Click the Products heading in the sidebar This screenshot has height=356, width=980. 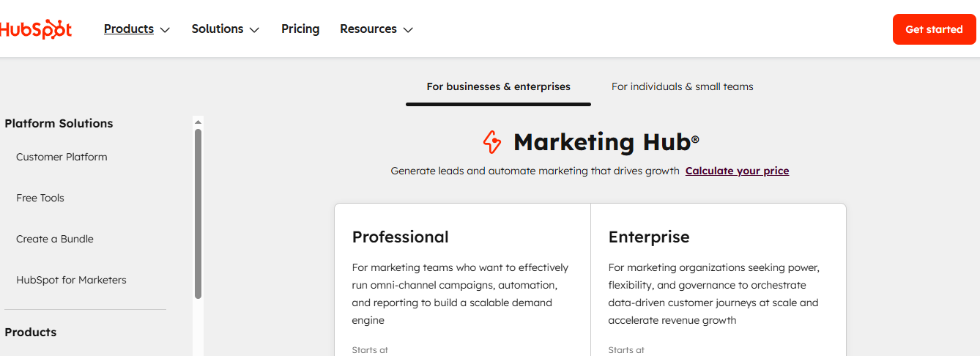click(30, 332)
